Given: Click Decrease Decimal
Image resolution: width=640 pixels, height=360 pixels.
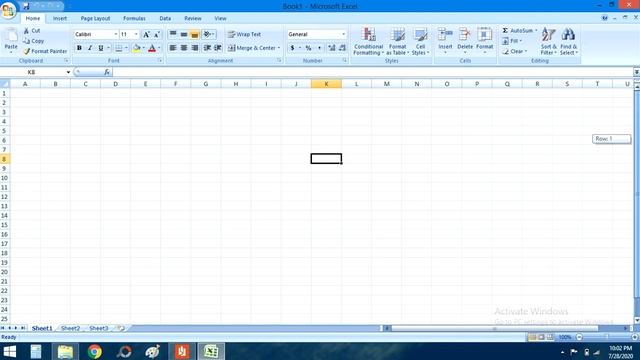Looking at the screenshot, I should [x=342, y=48].
